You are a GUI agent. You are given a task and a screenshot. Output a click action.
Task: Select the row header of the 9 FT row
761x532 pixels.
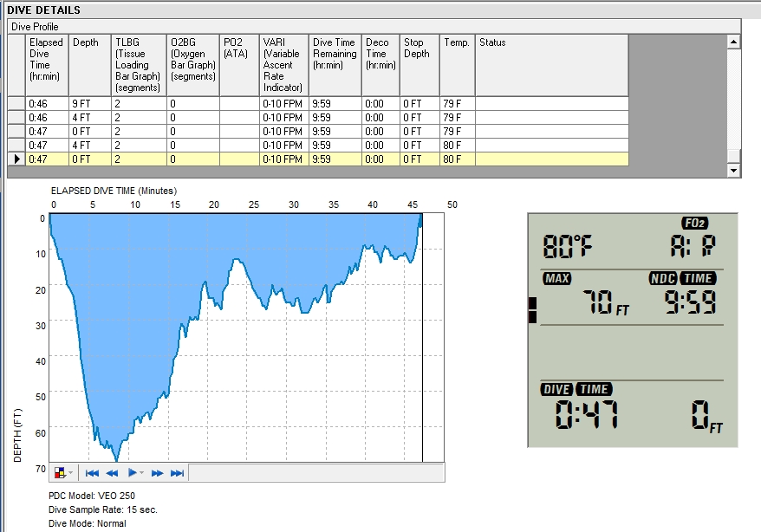(x=16, y=103)
